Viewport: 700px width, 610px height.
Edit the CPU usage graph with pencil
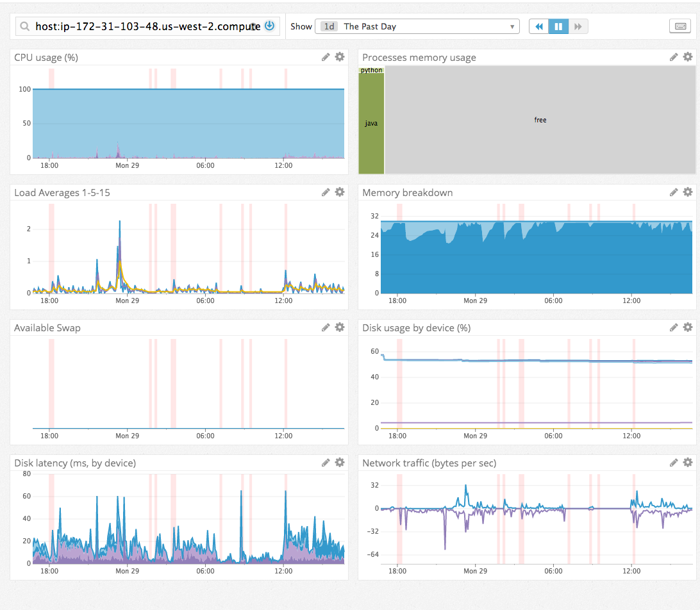click(326, 57)
